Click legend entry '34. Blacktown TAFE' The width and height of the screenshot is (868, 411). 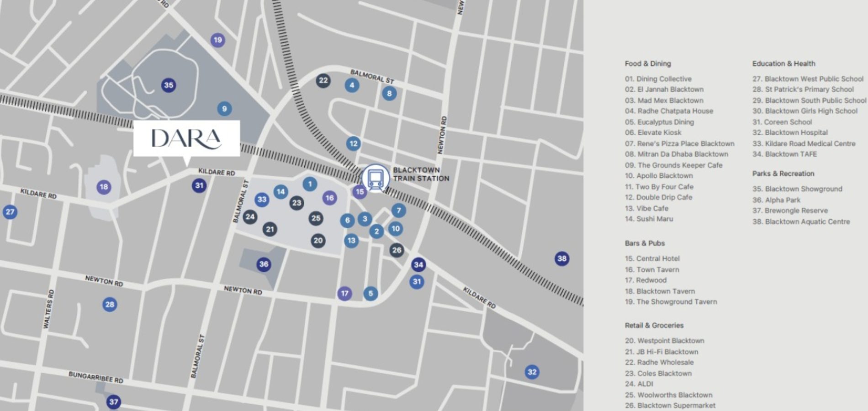[x=785, y=154]
